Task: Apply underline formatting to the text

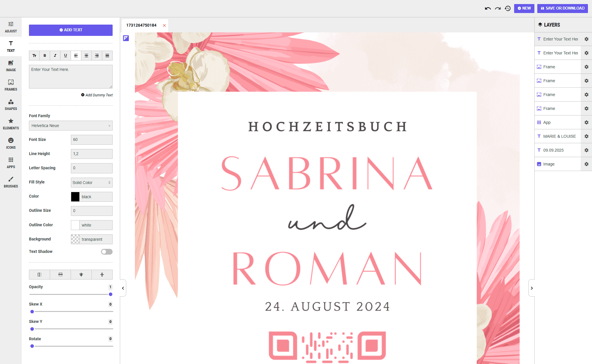Action: point(65,55)
